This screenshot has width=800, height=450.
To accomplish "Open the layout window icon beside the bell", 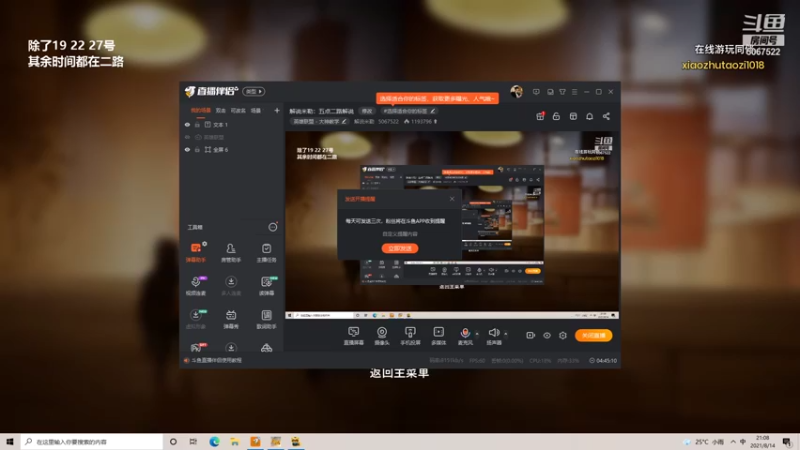I will coord(573,116).
